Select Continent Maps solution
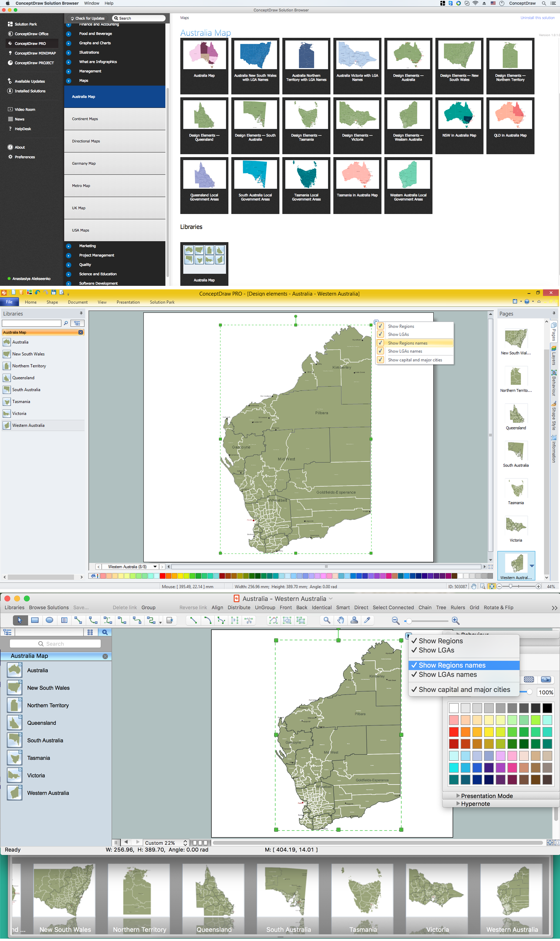This screenshot has width=560, height=941. (x=115, y=119)
